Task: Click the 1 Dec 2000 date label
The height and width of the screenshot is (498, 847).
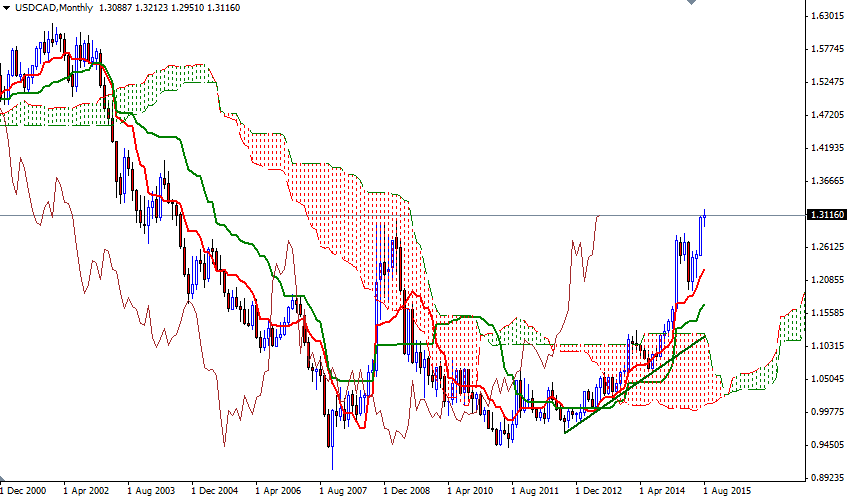Action: (x=23, y=490)
